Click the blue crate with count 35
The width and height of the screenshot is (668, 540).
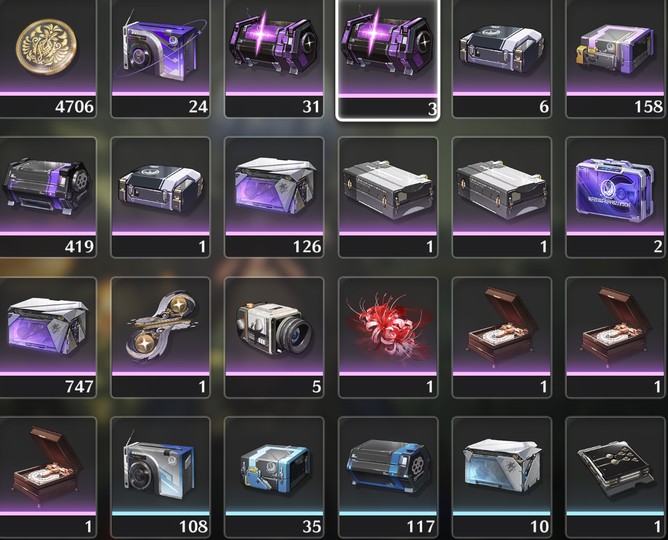coord(274,478)
